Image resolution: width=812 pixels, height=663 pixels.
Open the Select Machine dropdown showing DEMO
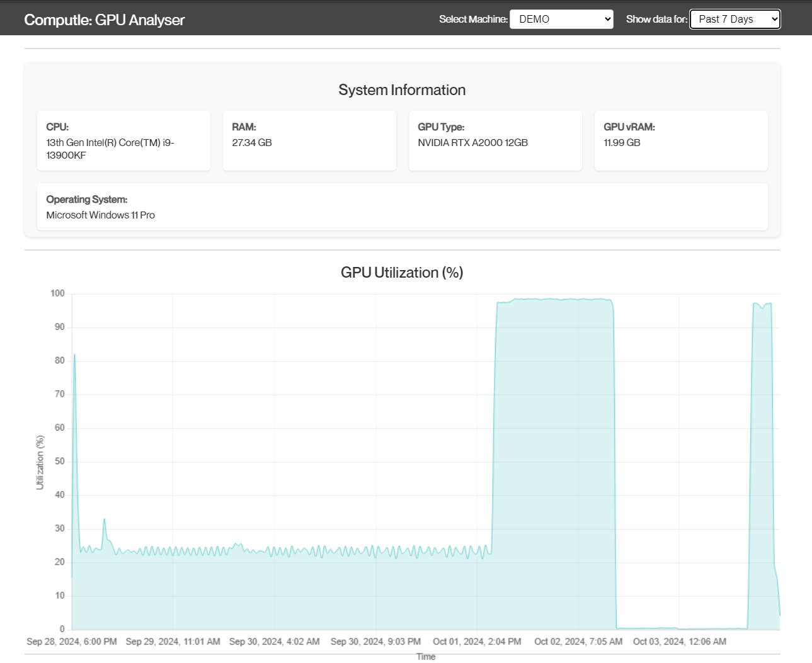[x=561, y=19]
